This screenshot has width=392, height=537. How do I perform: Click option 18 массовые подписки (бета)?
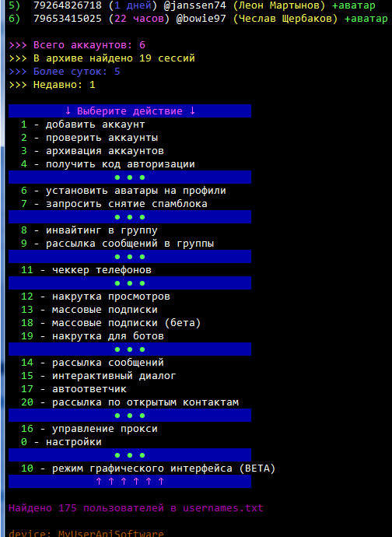111,323
